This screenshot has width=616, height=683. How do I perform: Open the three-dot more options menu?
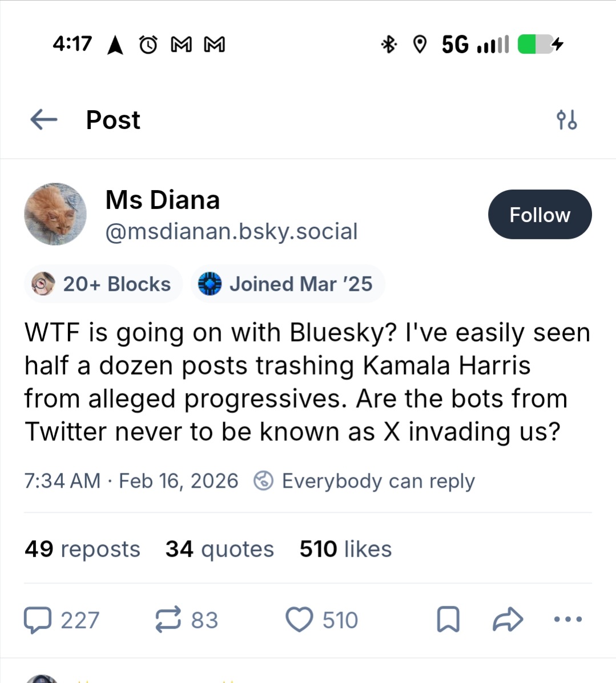pyautogui.click(x=568, y=619)
